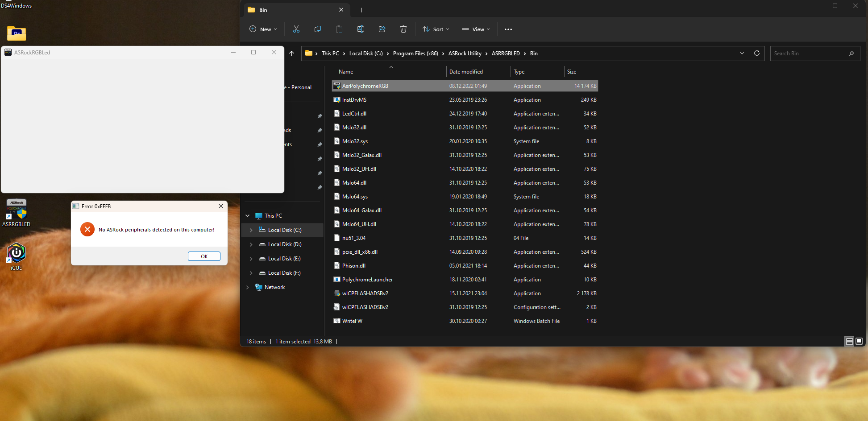Click the red error icon in Error dialog
The image size is (868, 421).
(x=87, y=229)
